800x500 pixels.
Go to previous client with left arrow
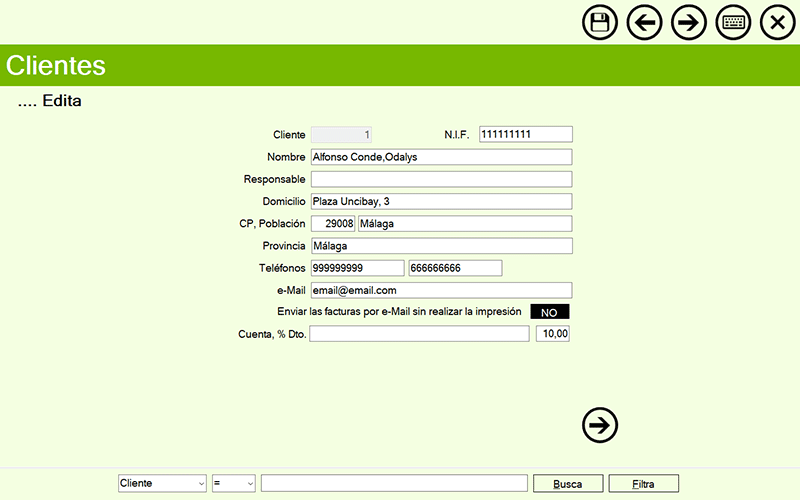point(645,23)
